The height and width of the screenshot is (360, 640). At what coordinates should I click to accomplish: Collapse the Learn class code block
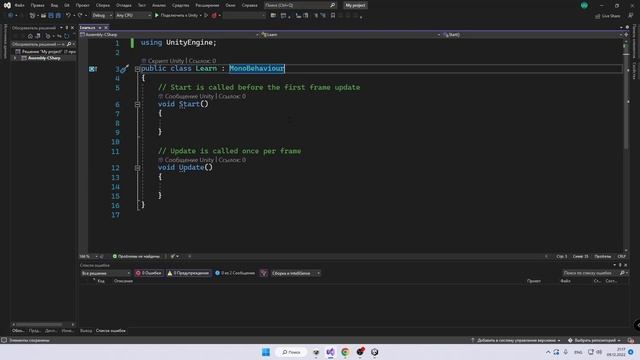[138, 69]
